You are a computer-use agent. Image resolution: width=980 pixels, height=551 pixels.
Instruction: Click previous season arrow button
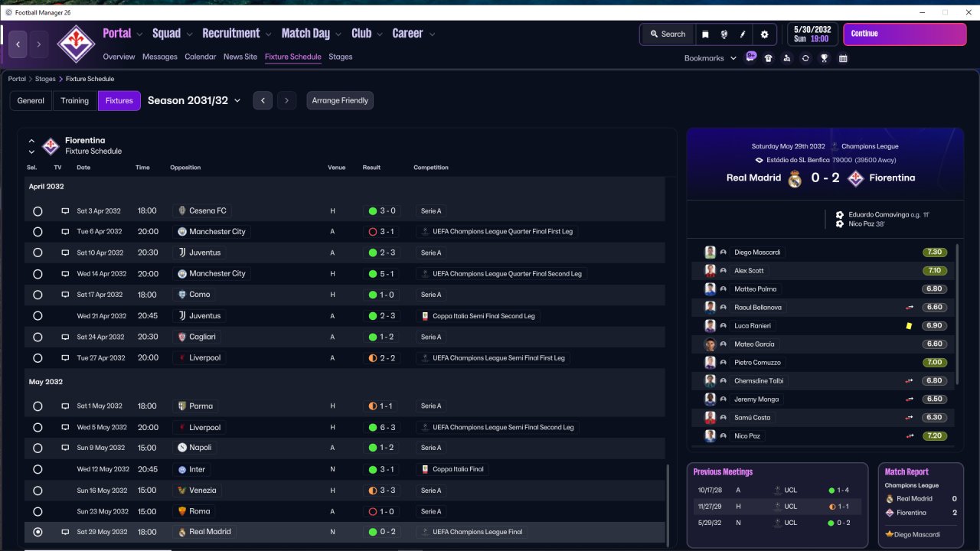[x=263, y=100]
